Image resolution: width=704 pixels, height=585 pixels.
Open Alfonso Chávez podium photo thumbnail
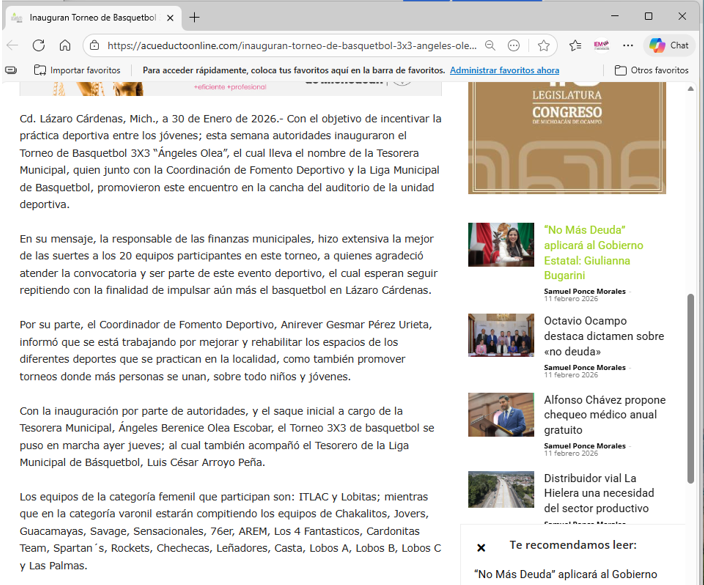pos(501,415)
